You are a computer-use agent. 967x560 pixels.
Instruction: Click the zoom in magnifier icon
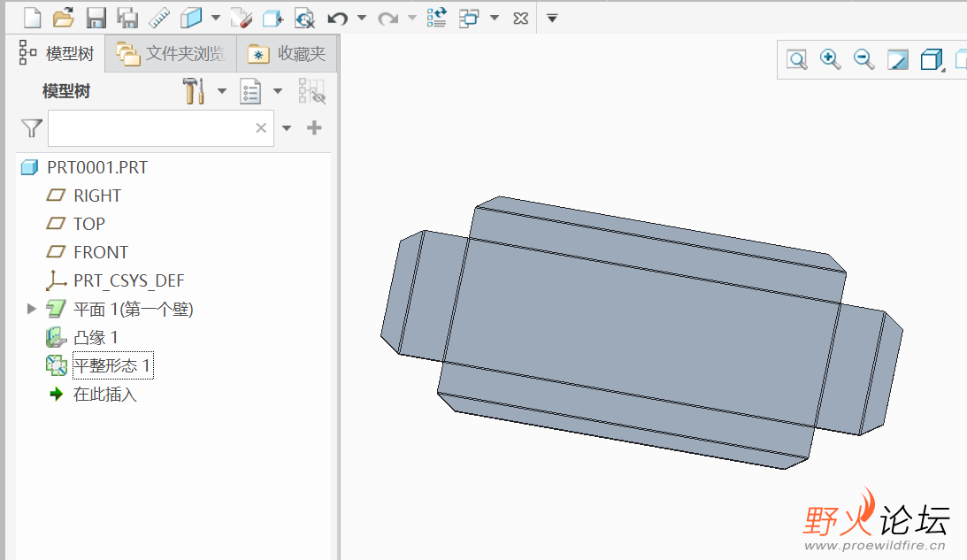830,59
